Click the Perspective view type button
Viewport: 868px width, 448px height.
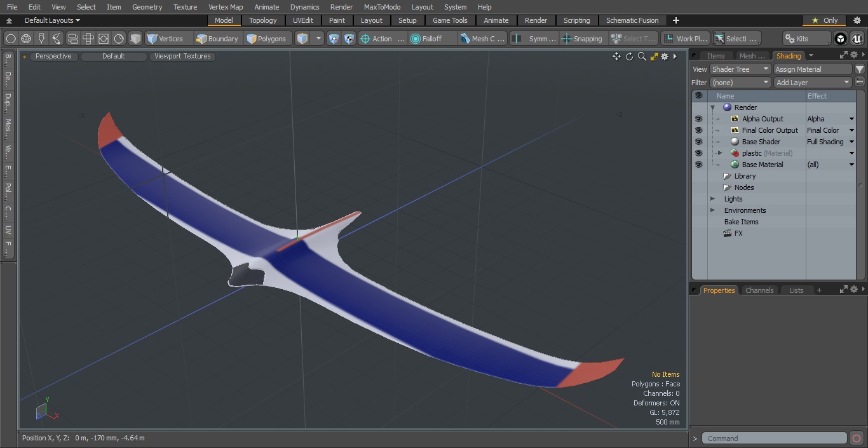pos(53,57)
